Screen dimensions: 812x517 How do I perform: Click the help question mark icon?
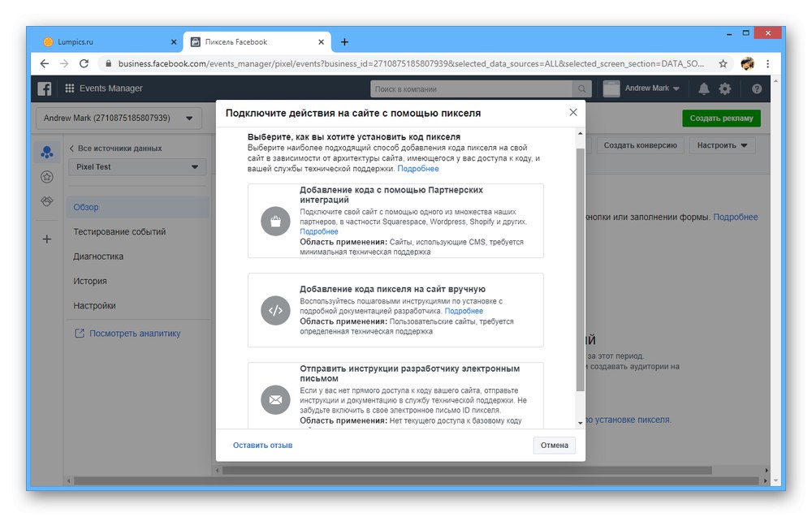[757, 89]
